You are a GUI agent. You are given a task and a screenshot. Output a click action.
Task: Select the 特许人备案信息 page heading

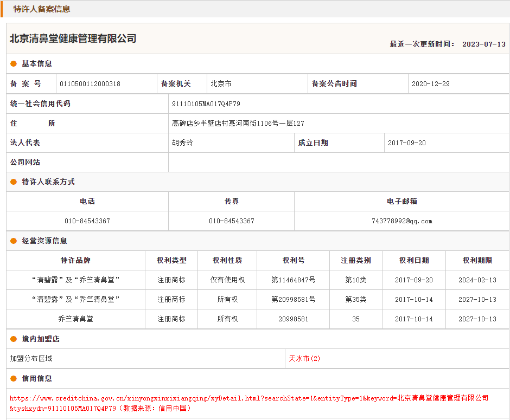[42, 9]
